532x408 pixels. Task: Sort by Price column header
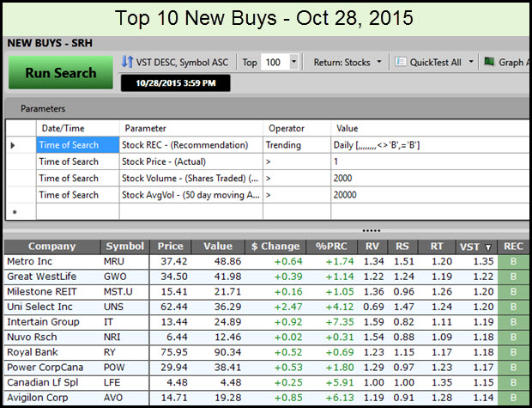pyautogui.click(x=170, y=247)
